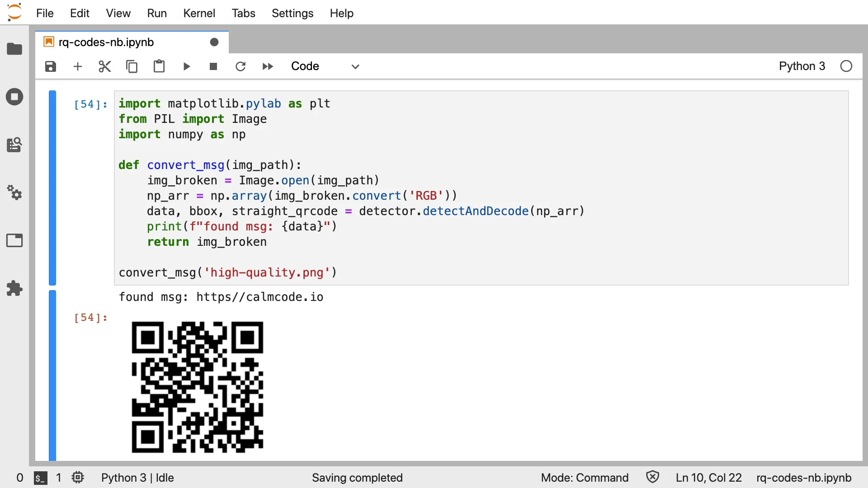This screenshot has height=488, width=868.
Task: Click the QR code output image
Action: coord(197,387)
